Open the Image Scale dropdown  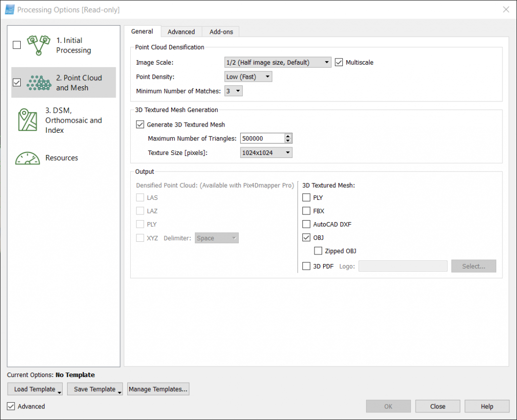tap(278, 63)
